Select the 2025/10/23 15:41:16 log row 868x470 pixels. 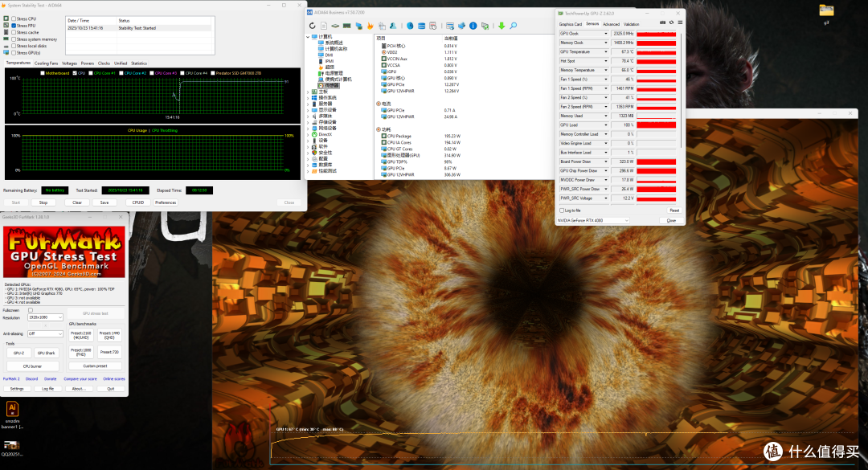139,27
